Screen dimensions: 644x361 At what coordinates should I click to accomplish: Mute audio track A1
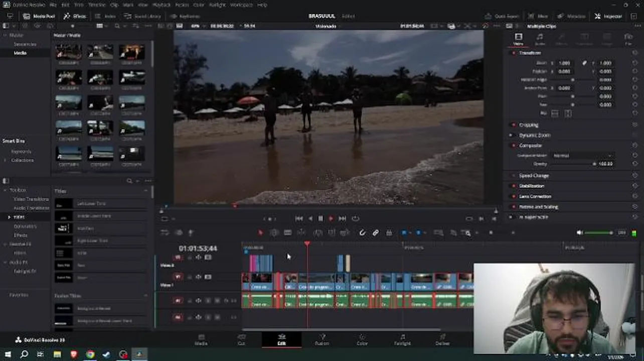pyautogui.click(x=217, y=301)
